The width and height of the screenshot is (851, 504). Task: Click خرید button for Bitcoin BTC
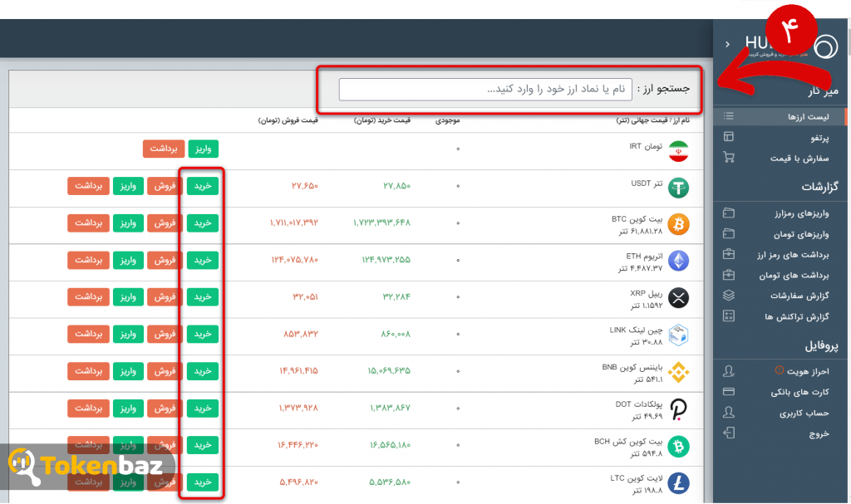(x=203, y=223)
